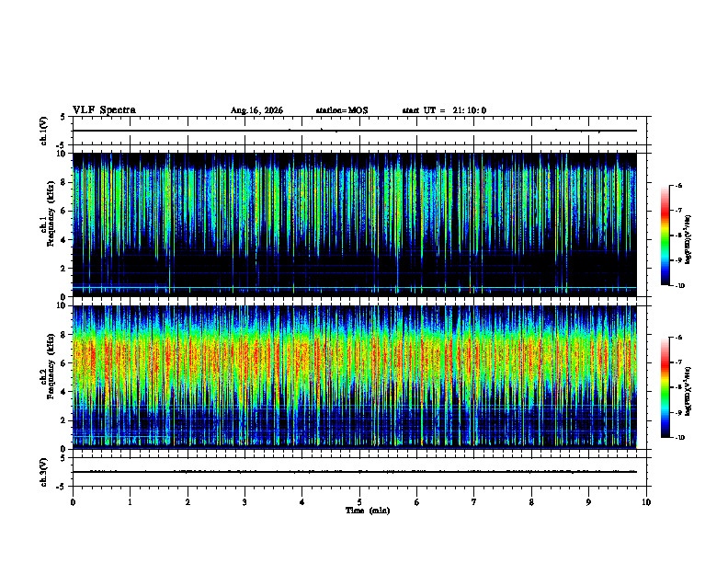
Task: Click time axis tick label "7"
Action: click(474, 502)
